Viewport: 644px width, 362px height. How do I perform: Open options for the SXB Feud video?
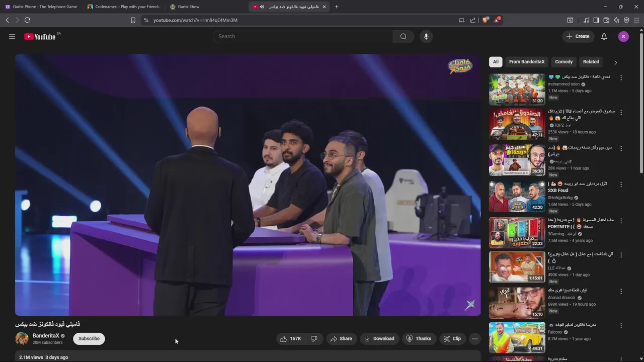(x=621, y=185)
